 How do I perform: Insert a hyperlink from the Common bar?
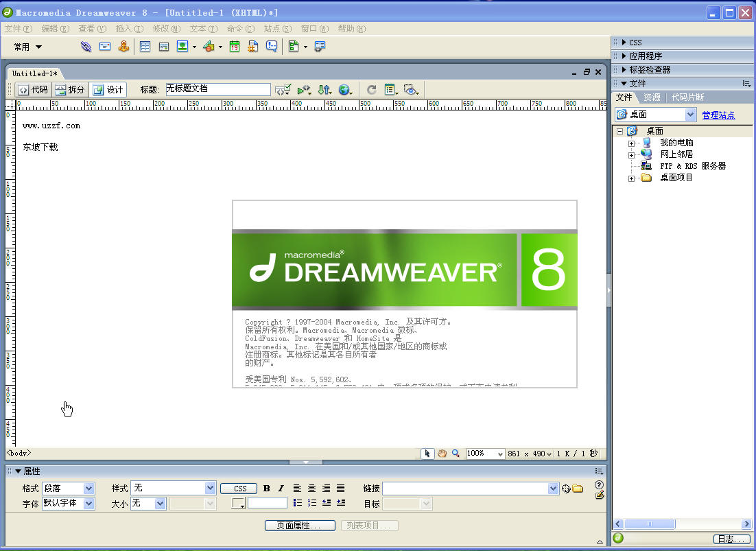pos(86,47)
